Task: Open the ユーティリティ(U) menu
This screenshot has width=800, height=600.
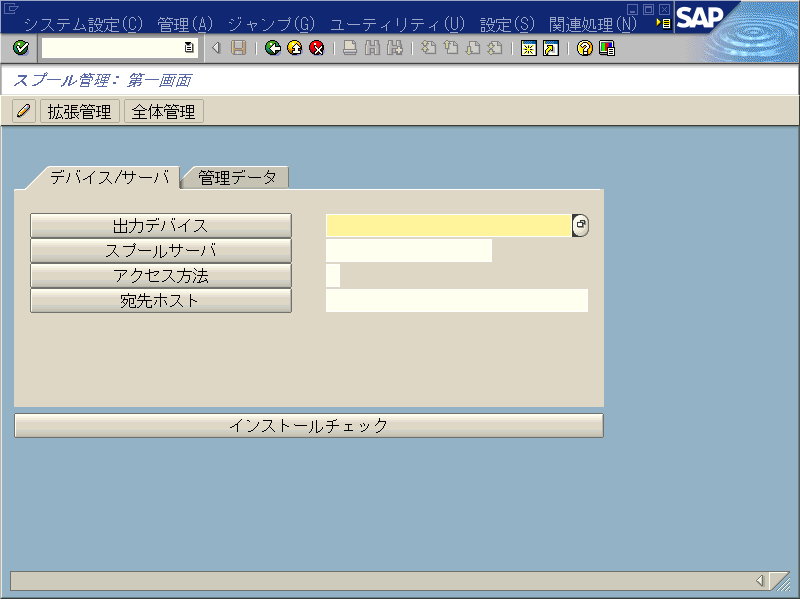Action: point(397,24)
